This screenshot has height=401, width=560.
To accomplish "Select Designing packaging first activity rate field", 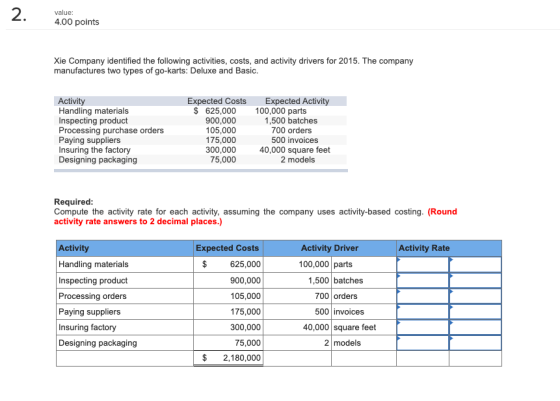I will click(422, 343).
